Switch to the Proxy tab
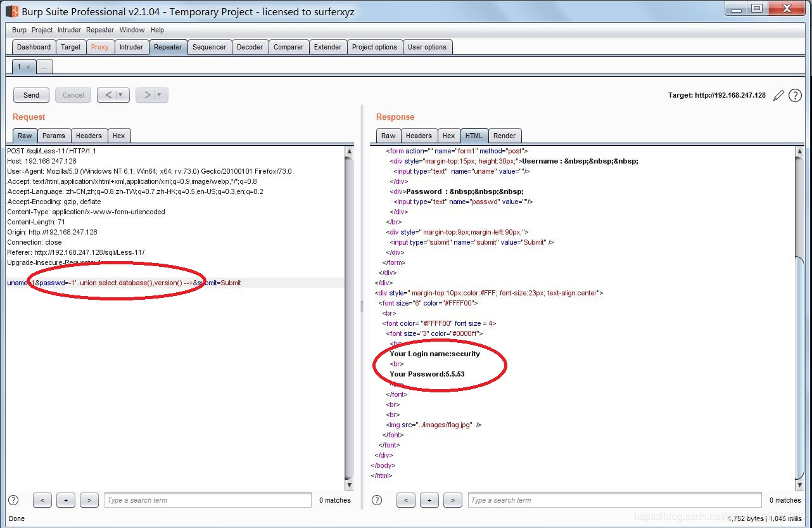 [x=100, y=47]
